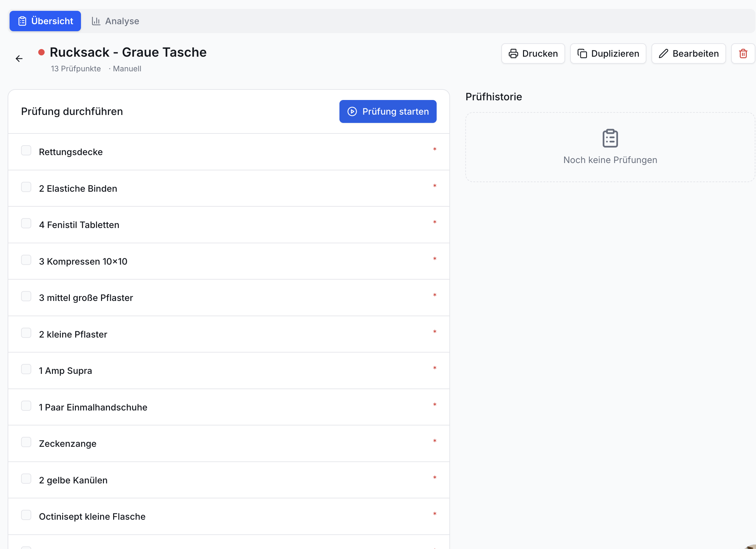
Task: Tick the 1 Amp Supra checkbox
Action: (x=26, y=369)
